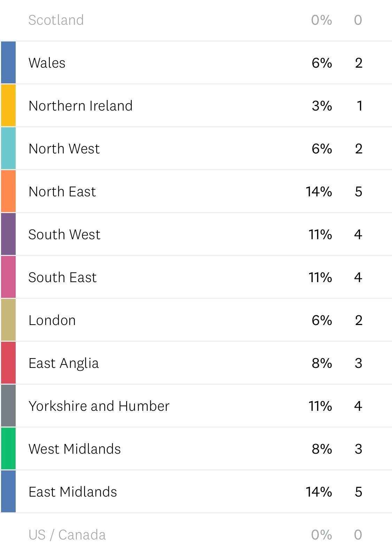Click the teal swatch beside North West
Viewport: 392px width, 551px height.
[x=8, y=149]
